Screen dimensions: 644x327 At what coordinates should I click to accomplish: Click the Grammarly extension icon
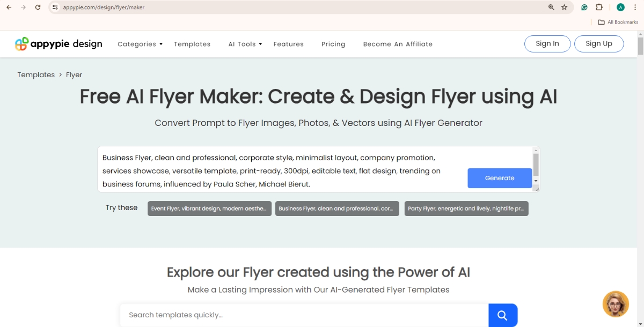click(x=584, y=8)
